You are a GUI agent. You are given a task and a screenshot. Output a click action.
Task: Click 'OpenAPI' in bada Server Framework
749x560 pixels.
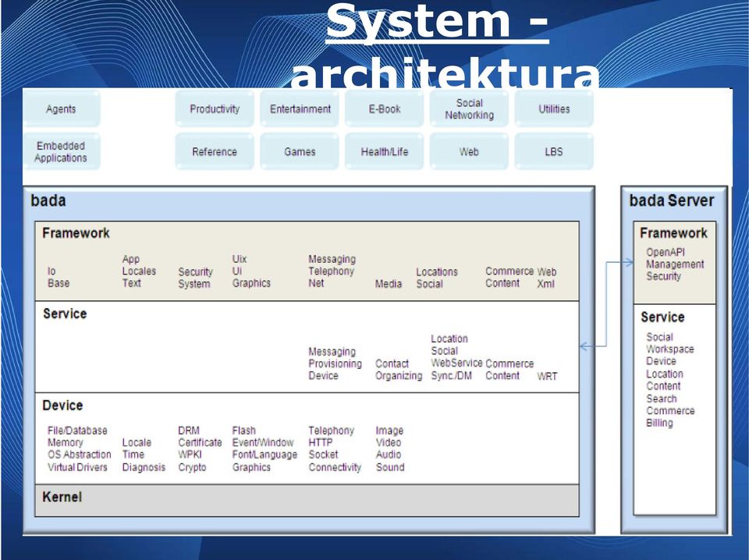(666, 253)
